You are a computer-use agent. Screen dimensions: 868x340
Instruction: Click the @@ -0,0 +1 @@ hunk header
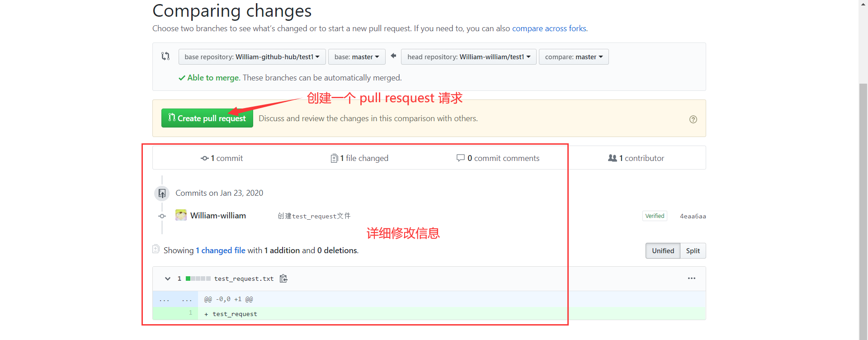coord(229,299)
